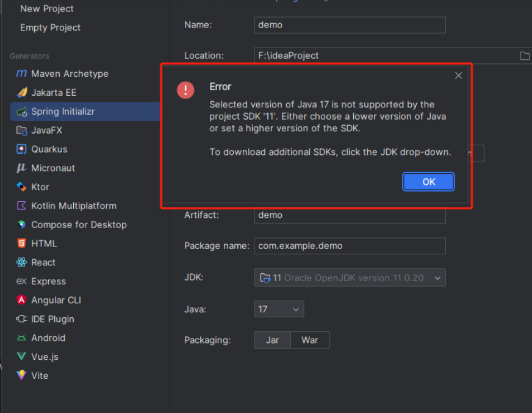
Task: Click the JavaFX generator icon
Action: pyautogui.click(x=22, y=131)
